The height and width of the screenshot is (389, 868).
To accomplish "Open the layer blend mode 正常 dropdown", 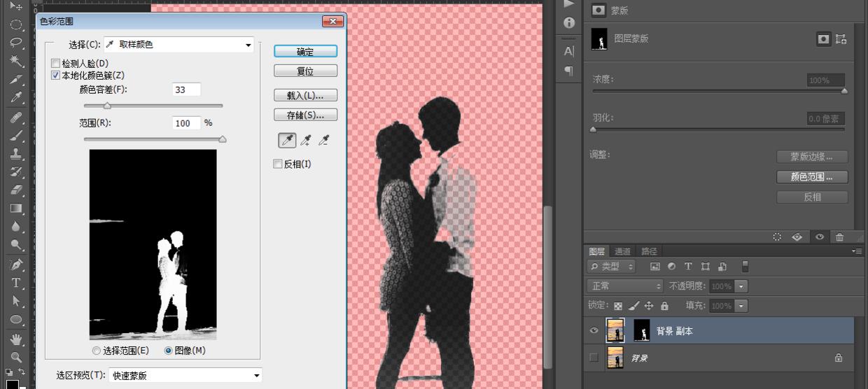I will click(x=625, y=286).
